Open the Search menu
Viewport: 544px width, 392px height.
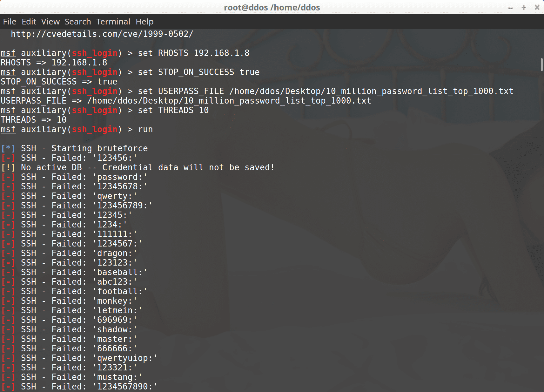(78, 22)
